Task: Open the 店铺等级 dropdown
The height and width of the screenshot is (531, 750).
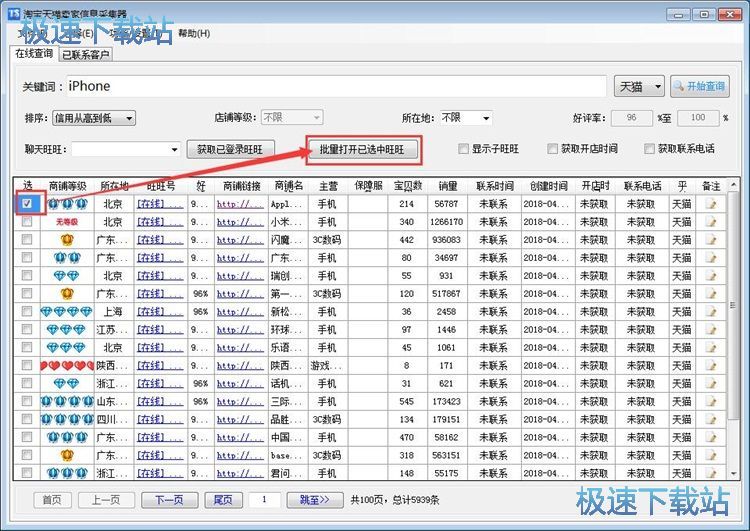Action: [292, 117]
